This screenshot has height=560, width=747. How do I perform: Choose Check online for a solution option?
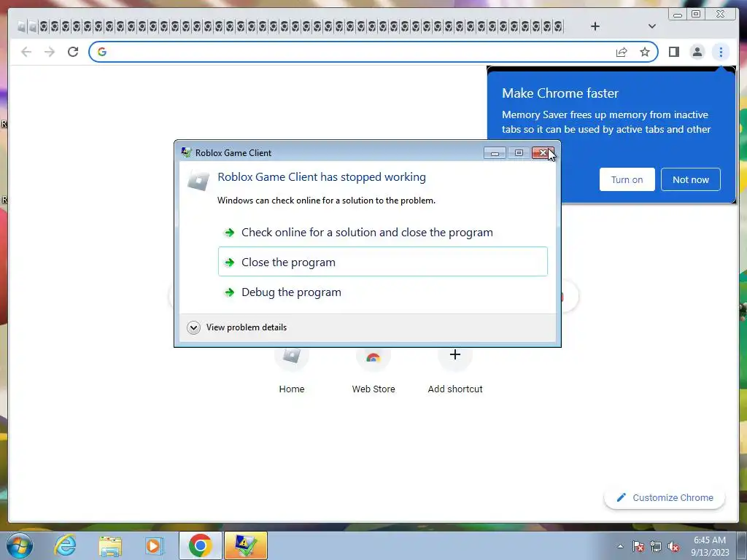[382, 233]
